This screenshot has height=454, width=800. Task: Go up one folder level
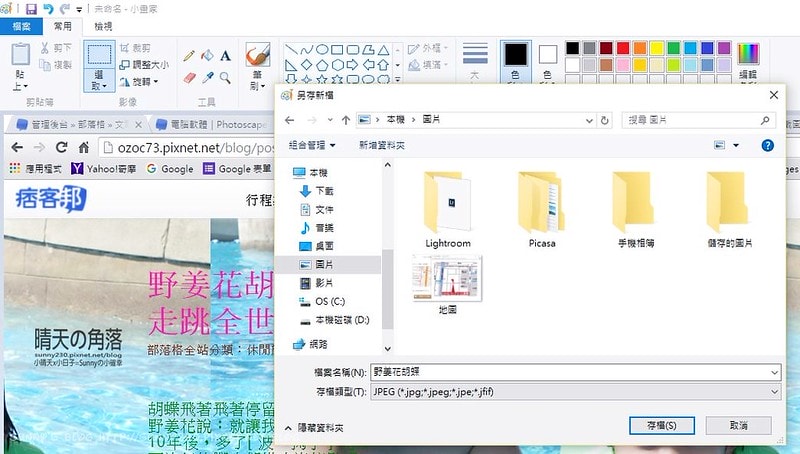(346, 120)
